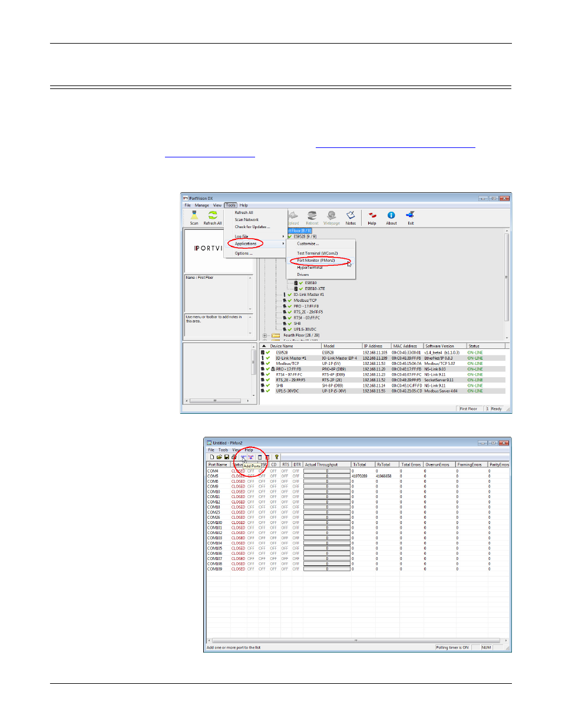This screenshot has height=728, width=562.
Task: Open the Notes toolbar icon
Action: 351,215
